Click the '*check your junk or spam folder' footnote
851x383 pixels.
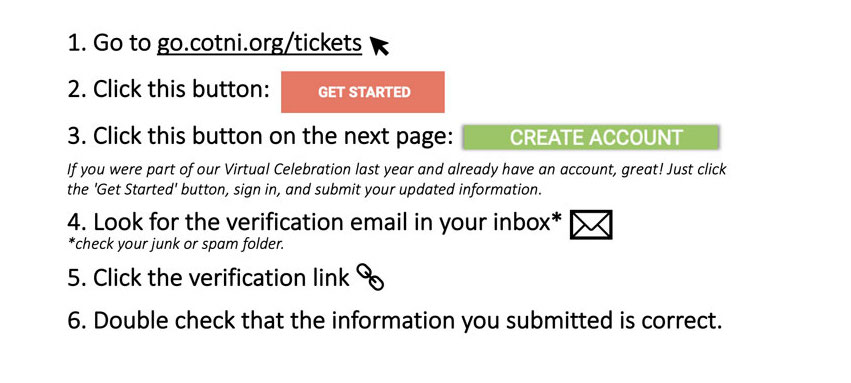[176, 245]
